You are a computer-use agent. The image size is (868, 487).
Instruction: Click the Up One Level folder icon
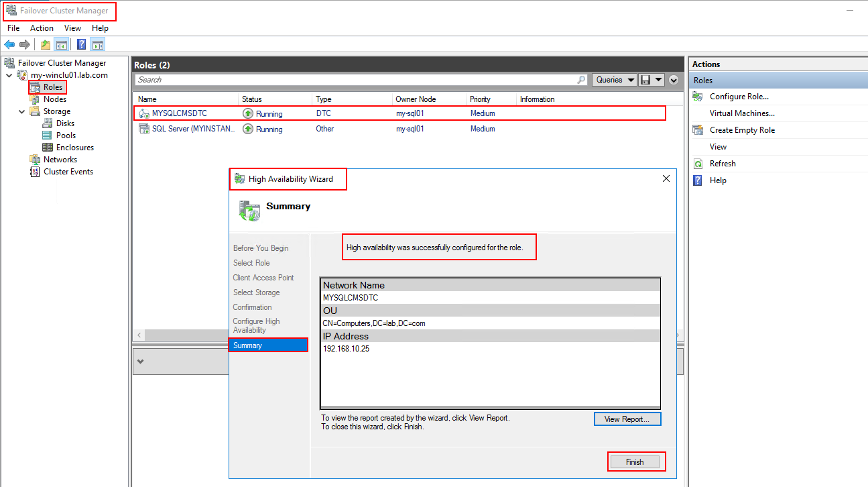coord(46,45)
